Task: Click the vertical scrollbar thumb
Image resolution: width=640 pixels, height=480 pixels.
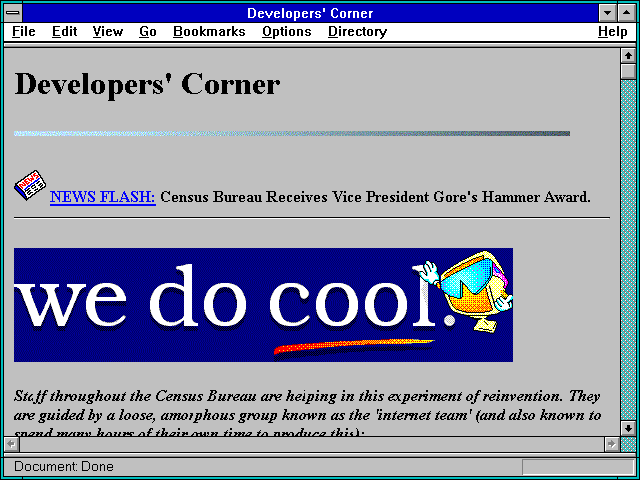Action: (x=628, y=71)
